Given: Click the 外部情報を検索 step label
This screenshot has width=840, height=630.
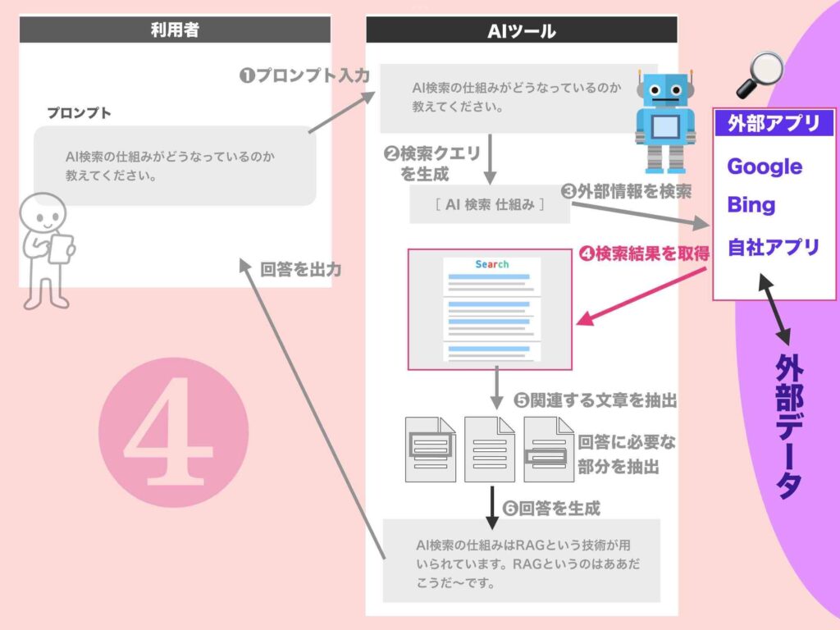Looking at the screenshot, I should pos(626,191).
